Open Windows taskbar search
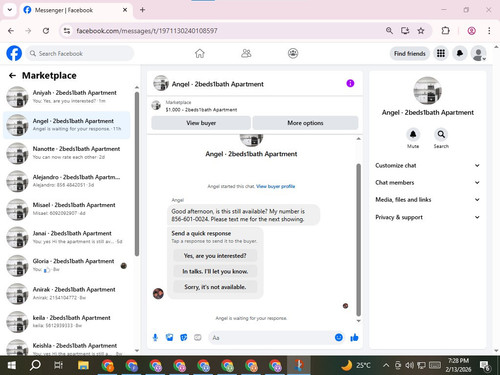 pyautogui.click(x=35, y=365)
